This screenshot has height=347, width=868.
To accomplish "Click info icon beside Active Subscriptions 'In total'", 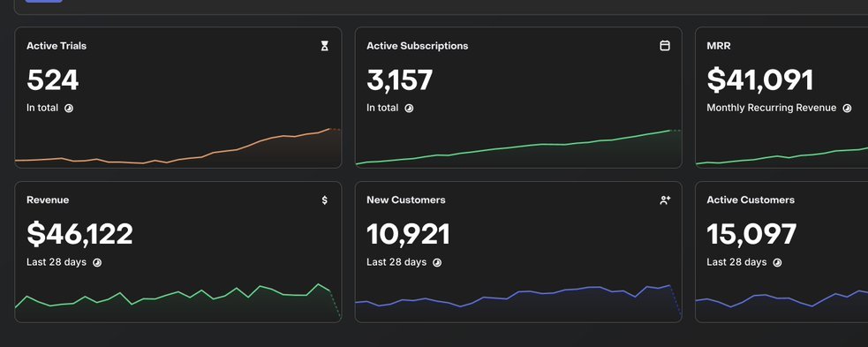I will click(409, 108).
